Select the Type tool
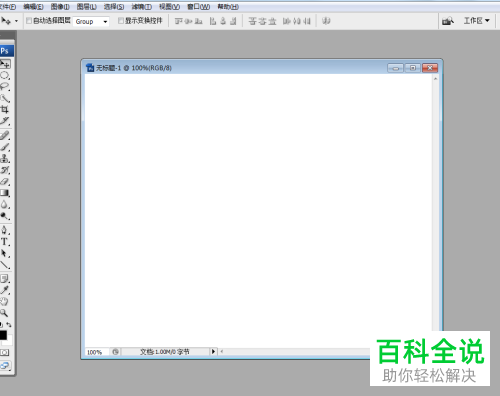 coord(5,242)
